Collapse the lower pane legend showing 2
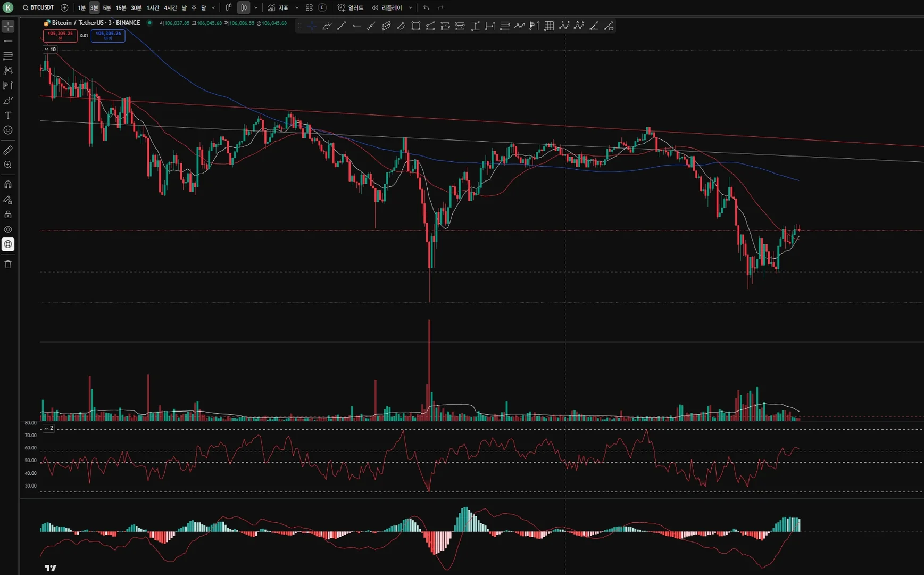The width and height of the screenshot is (924, 575). pyautogui.click(x=48, y=428)
